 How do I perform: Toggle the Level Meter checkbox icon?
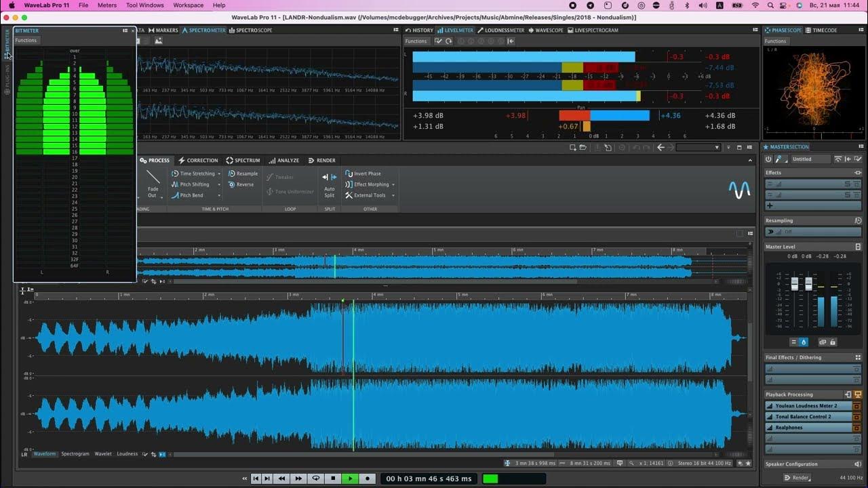pos(439,41)
